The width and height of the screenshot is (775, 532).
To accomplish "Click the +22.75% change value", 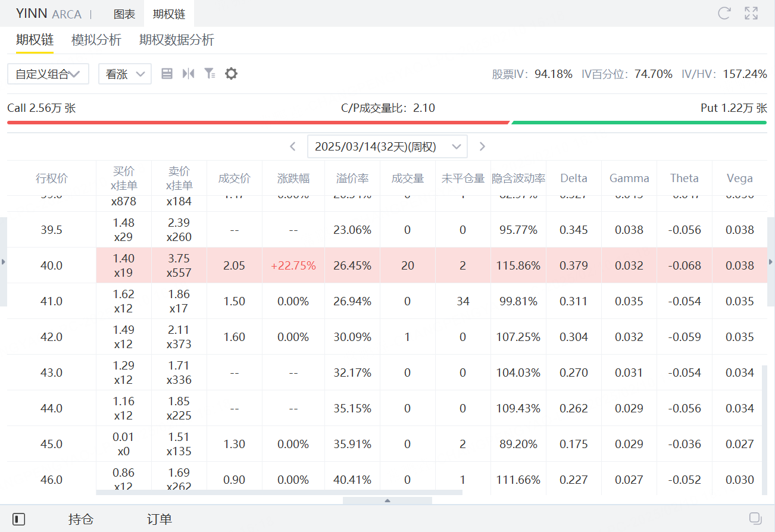I will [x=293, y=265].
